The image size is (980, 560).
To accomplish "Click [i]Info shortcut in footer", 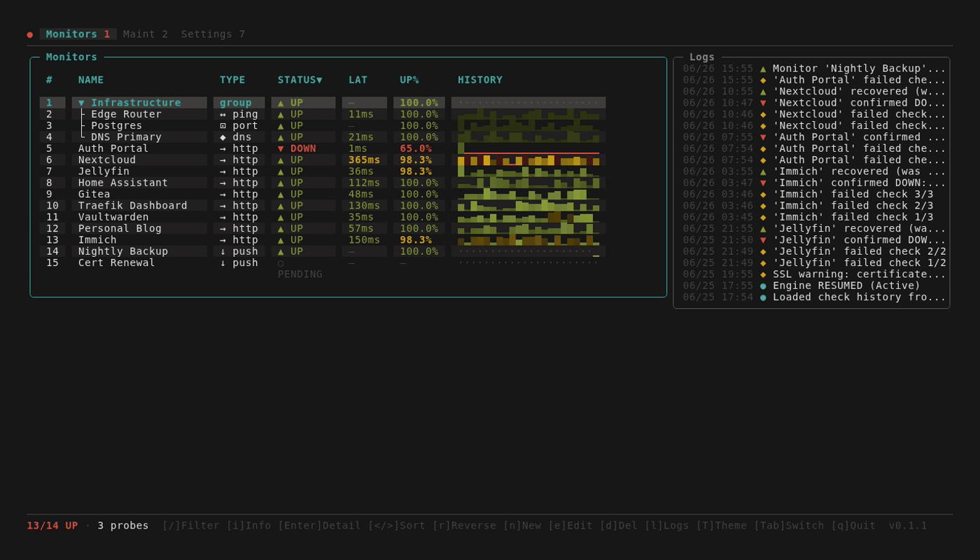I will point(248,526).
